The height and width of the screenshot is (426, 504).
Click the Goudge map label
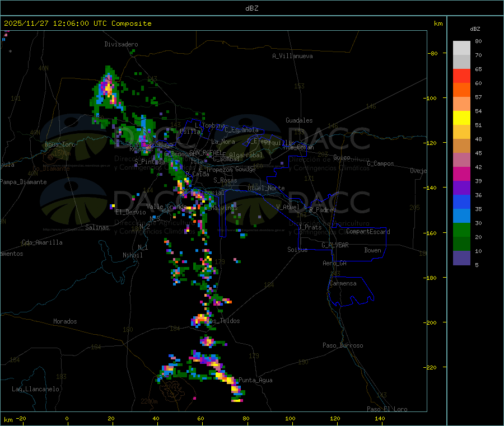[245, 169]
